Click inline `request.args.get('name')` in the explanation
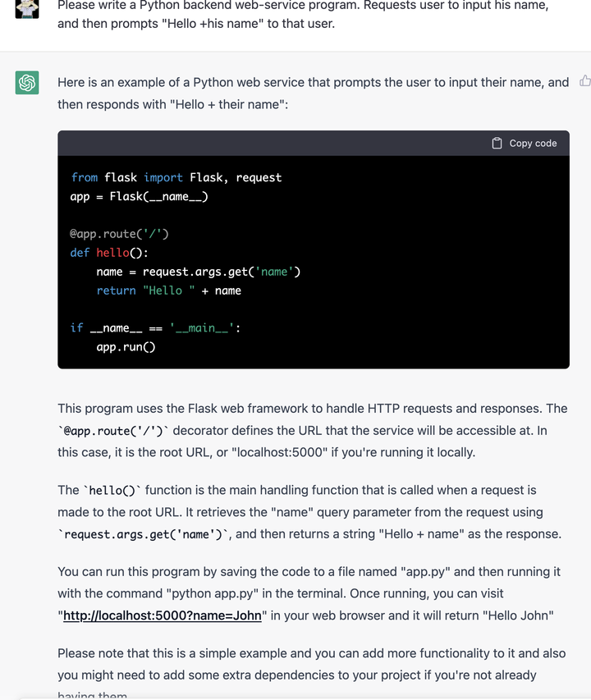The width and height of the screenshot is (591, 700). tap(144, 534)
